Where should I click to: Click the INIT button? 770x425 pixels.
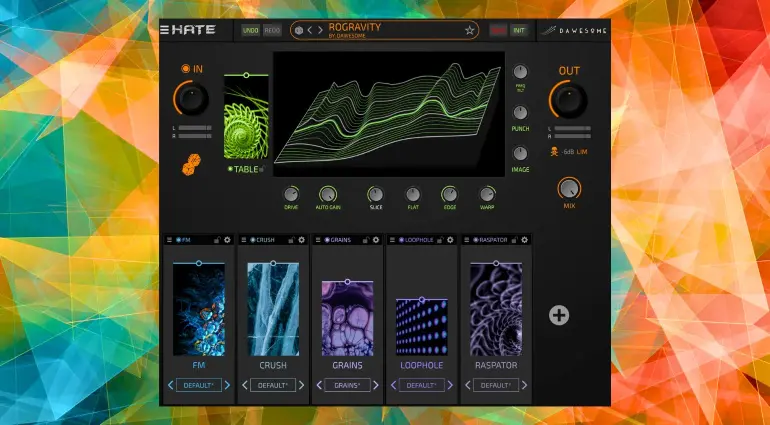(x=519, y=30)
